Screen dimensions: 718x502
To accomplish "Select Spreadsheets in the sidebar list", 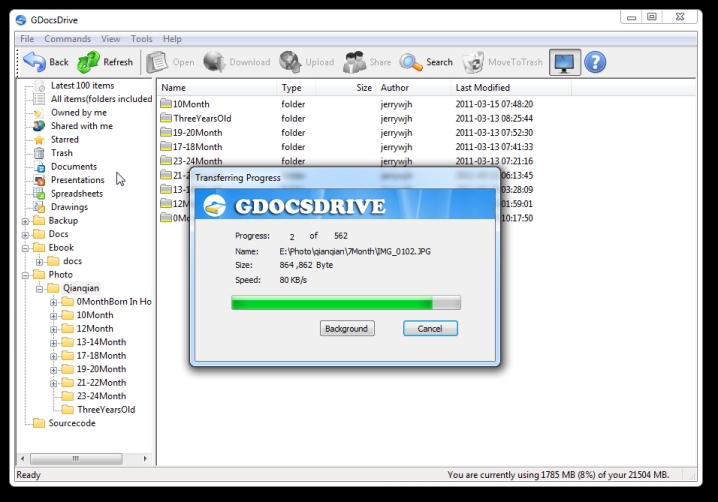I will [x=76, y=194].
